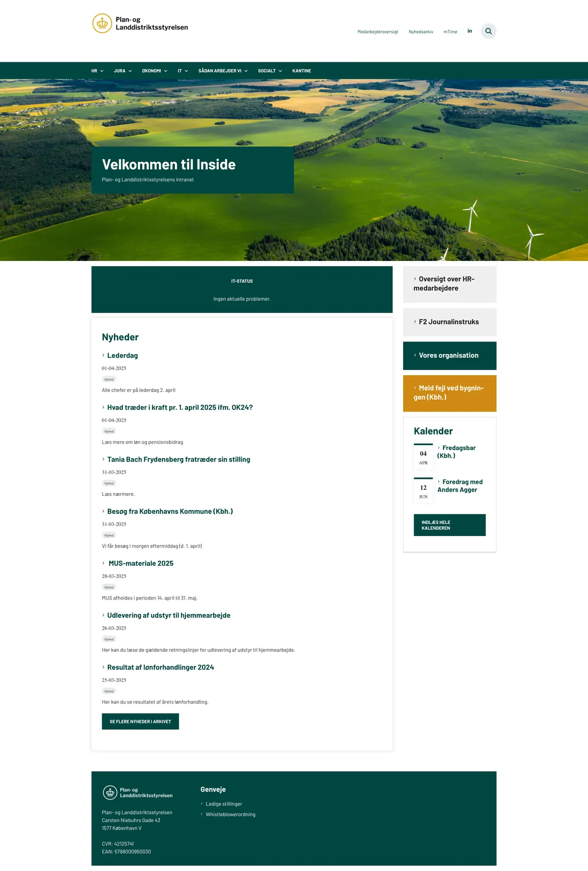Click the footer crown logo
The height and width of the screenshot is (871, 588).
coord(110,793)
